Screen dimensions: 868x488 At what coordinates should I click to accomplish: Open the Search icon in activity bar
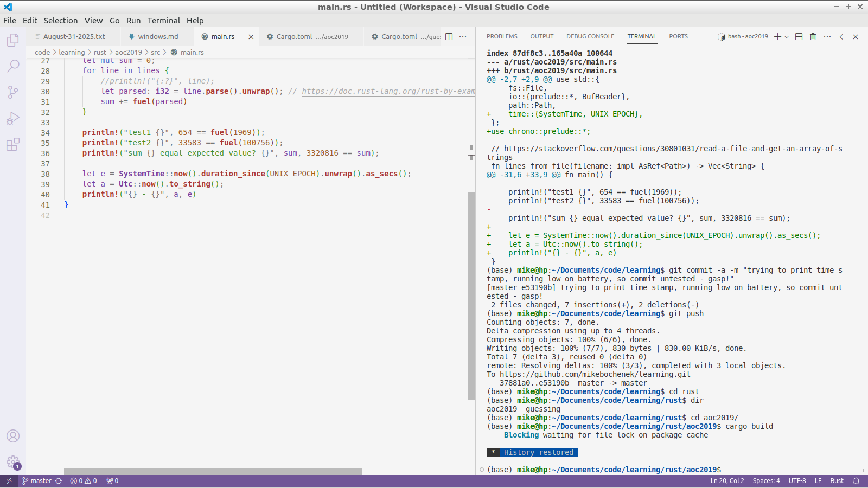(12, 66)
